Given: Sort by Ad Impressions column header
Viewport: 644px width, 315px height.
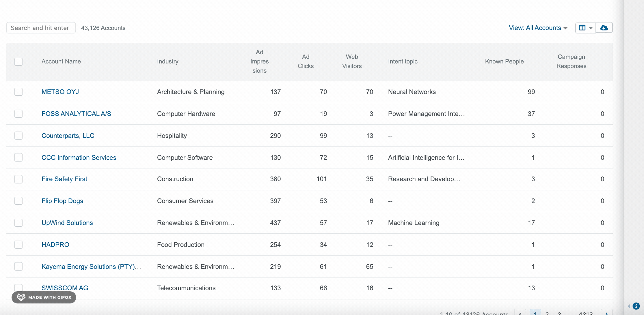Looking at the screenshot, I should tap(260, 61).
